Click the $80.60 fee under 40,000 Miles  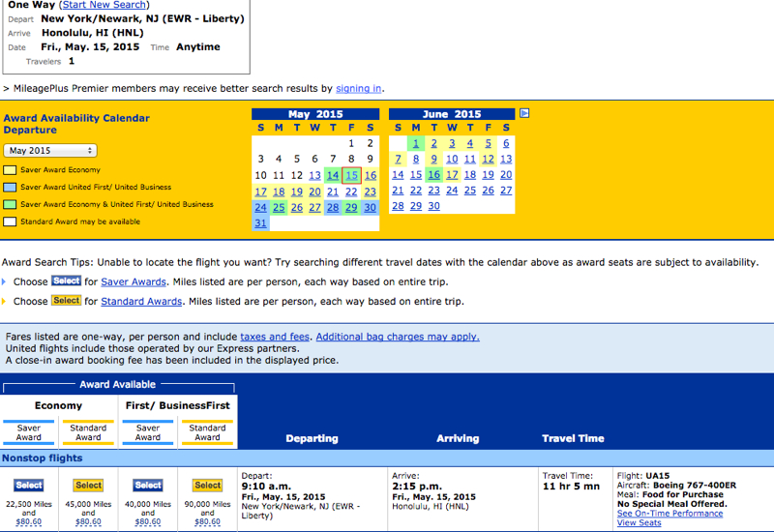pos(148,521)
